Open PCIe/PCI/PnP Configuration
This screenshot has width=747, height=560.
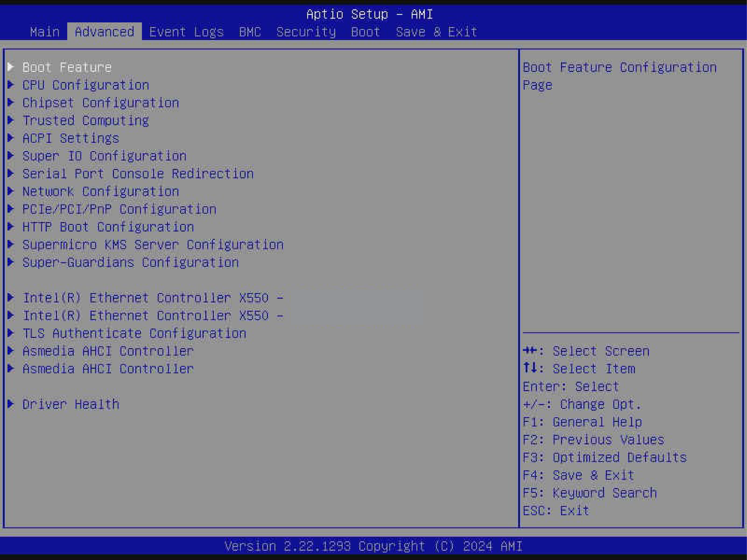pos(119,209)
